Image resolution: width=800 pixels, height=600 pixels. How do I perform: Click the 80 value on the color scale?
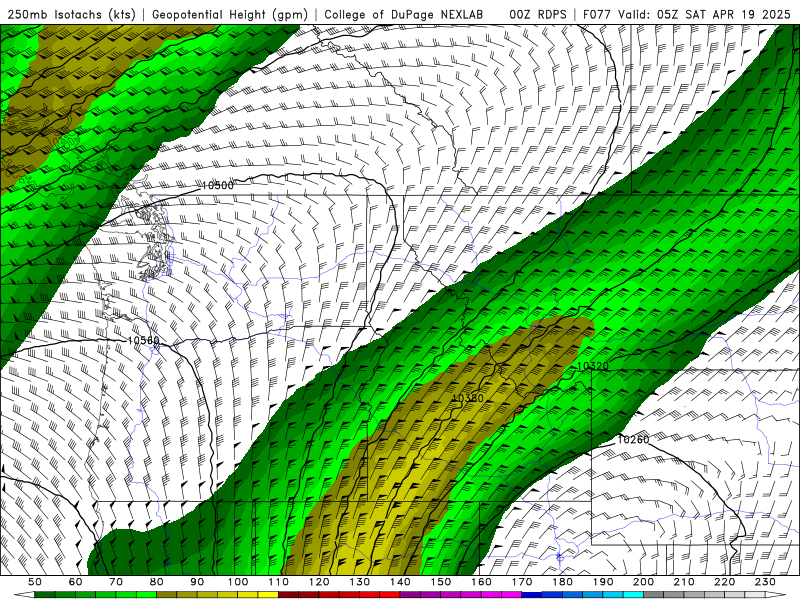[157, 582]
